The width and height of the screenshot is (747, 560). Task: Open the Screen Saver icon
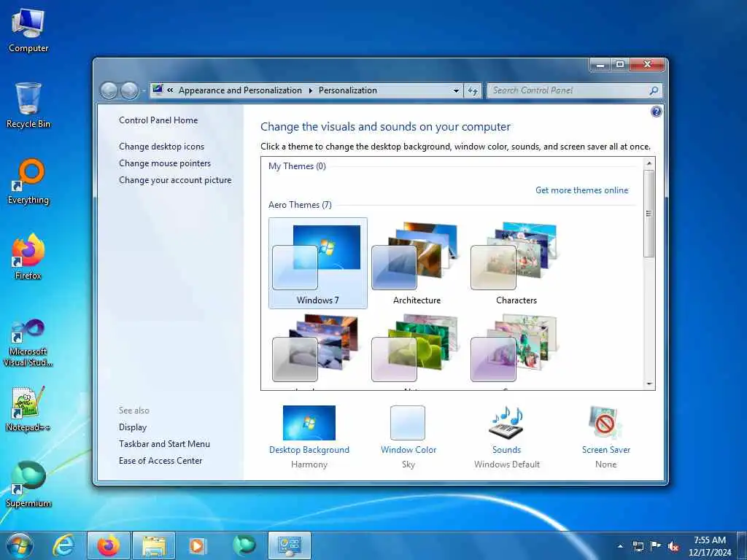(x=605, y=423)
